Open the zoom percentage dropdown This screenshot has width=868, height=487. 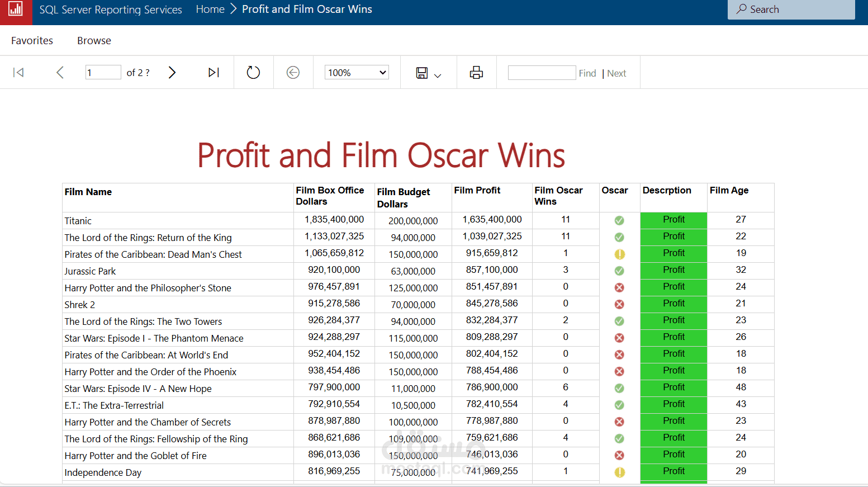[356, 72]
